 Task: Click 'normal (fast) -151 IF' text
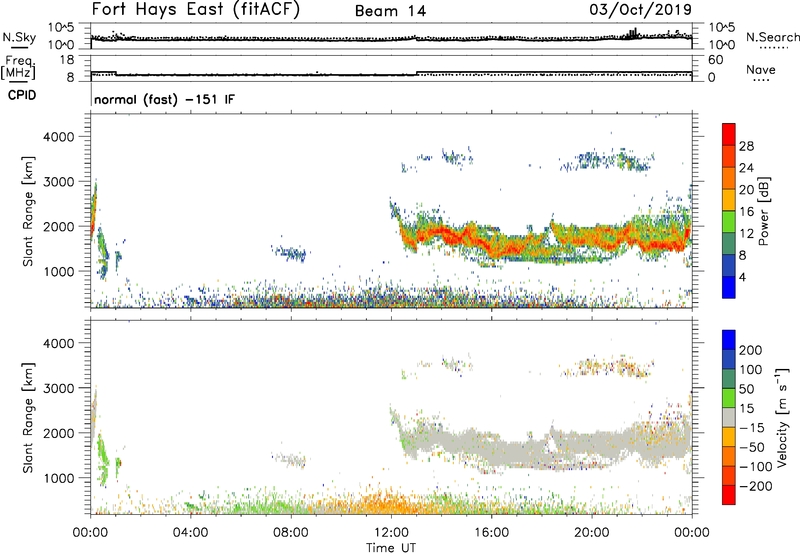click(x=165, y=99)
